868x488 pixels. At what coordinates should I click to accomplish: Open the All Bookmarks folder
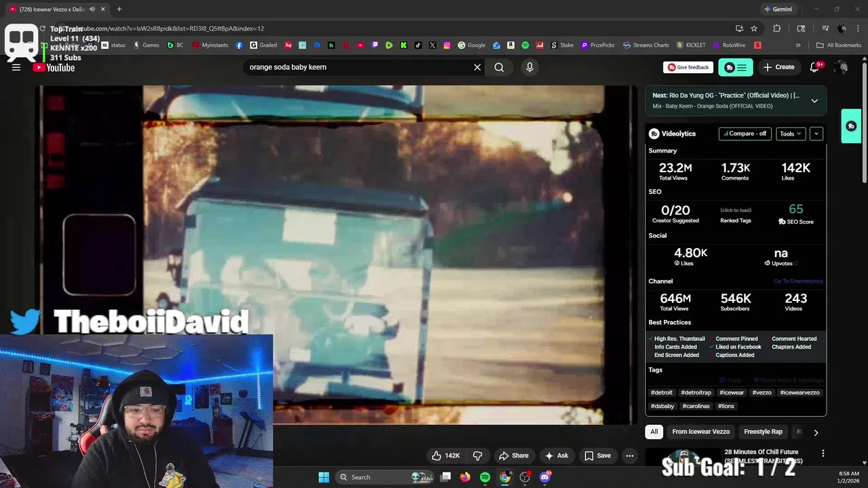click(x=839, y=45)
